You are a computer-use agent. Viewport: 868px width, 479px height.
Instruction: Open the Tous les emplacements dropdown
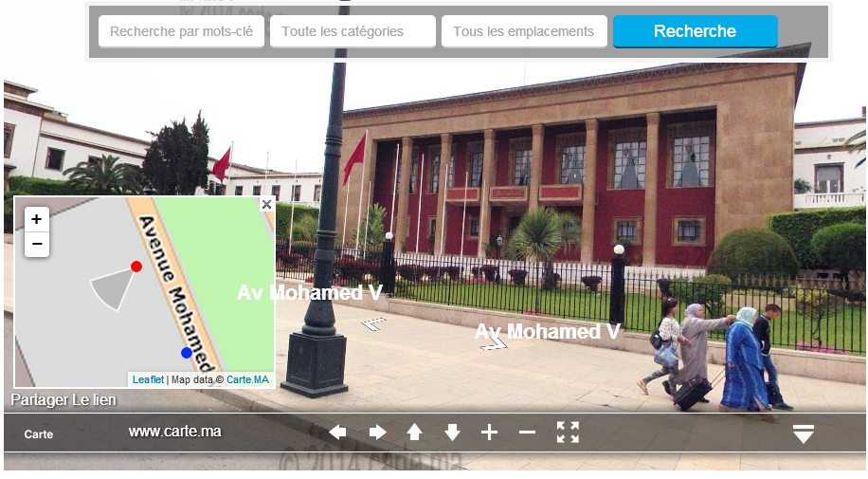pyautogui.click(x=524, y=31)
